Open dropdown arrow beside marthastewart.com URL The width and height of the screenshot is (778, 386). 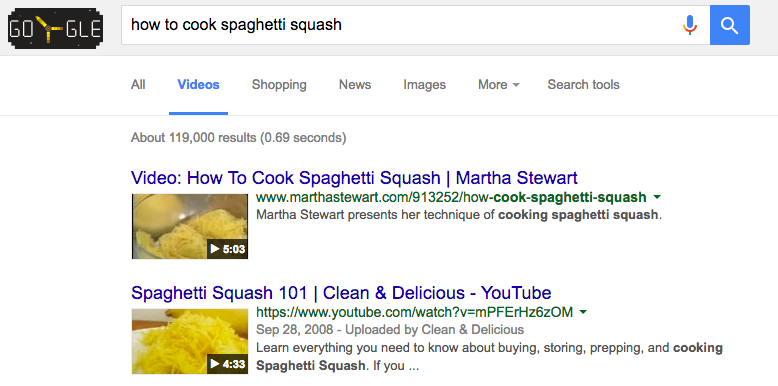click(657, 197)
